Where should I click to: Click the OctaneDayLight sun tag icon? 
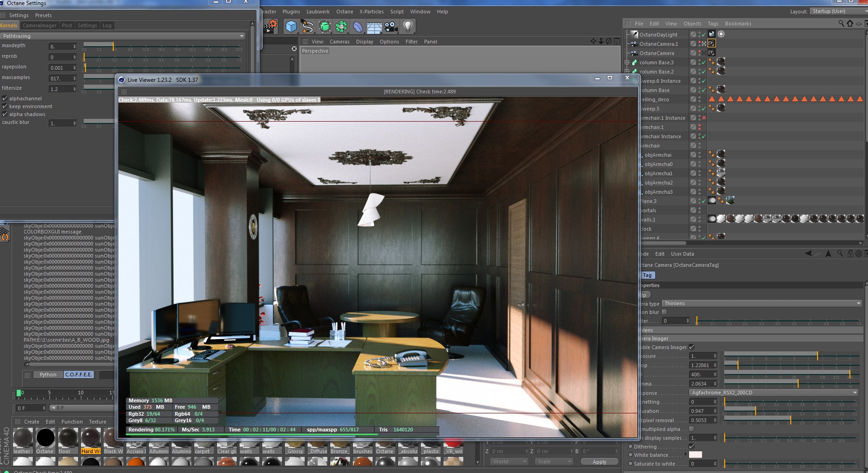721,34
